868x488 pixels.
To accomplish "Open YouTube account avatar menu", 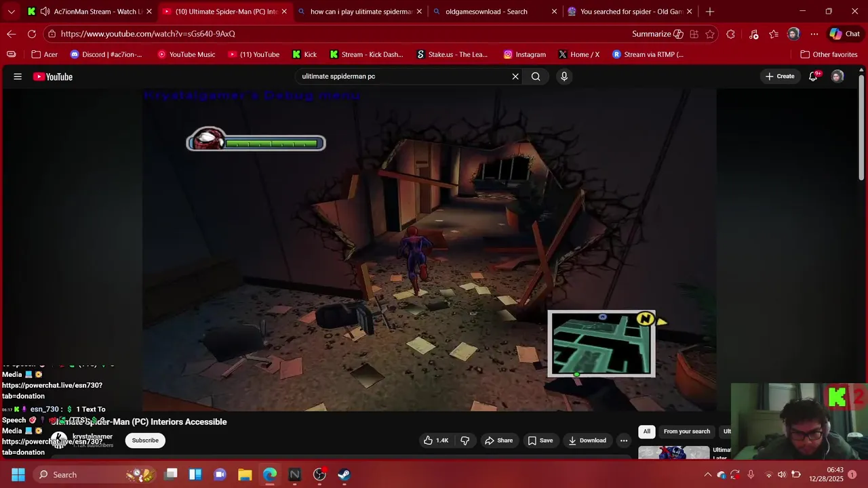I will (x=837, y=77).
